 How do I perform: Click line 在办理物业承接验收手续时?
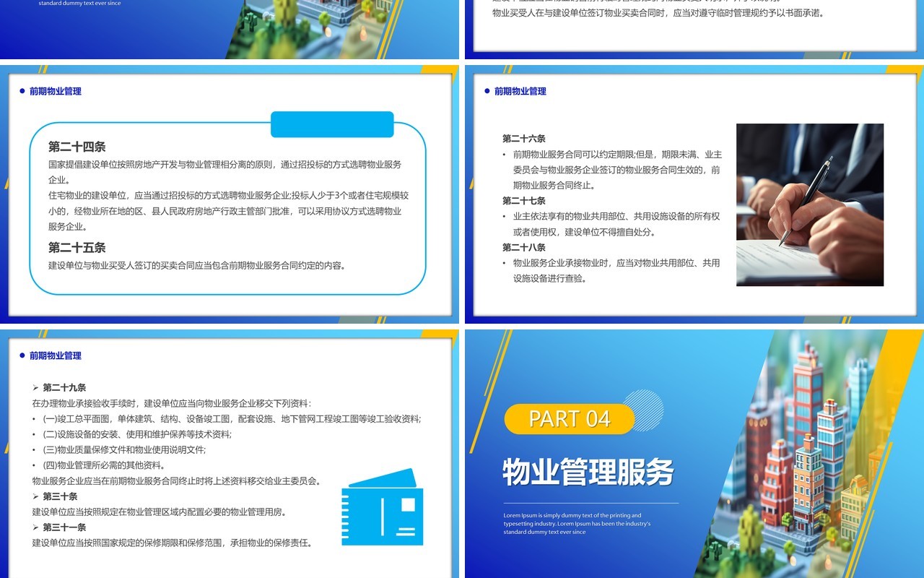tap(172, 403)
